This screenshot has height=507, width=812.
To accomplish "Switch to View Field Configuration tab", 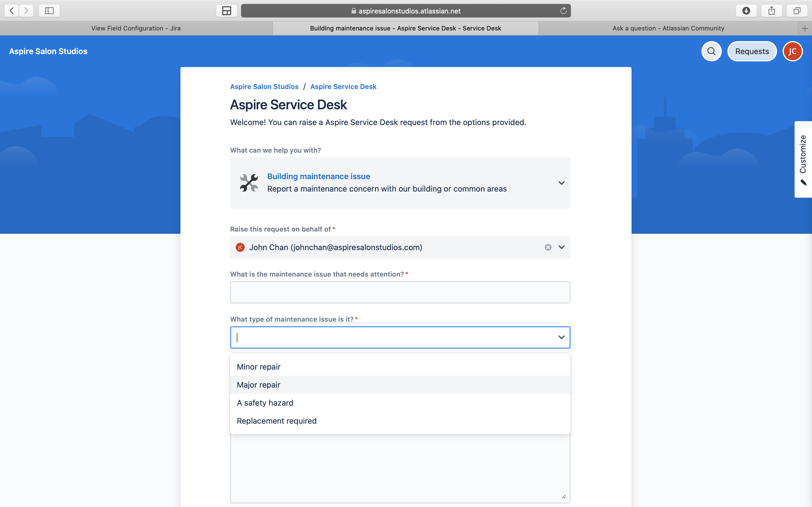I will coord(136,28).
